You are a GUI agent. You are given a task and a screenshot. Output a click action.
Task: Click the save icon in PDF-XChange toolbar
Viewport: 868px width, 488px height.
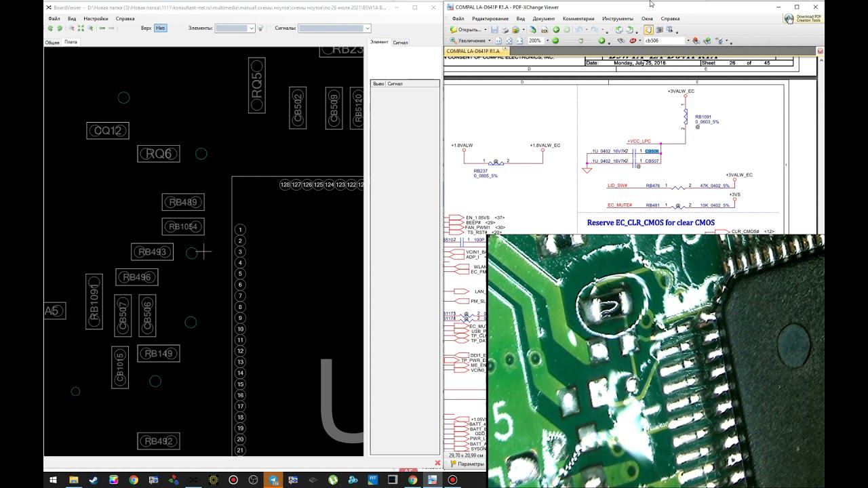pyautogui.click(x=494, y=30)
